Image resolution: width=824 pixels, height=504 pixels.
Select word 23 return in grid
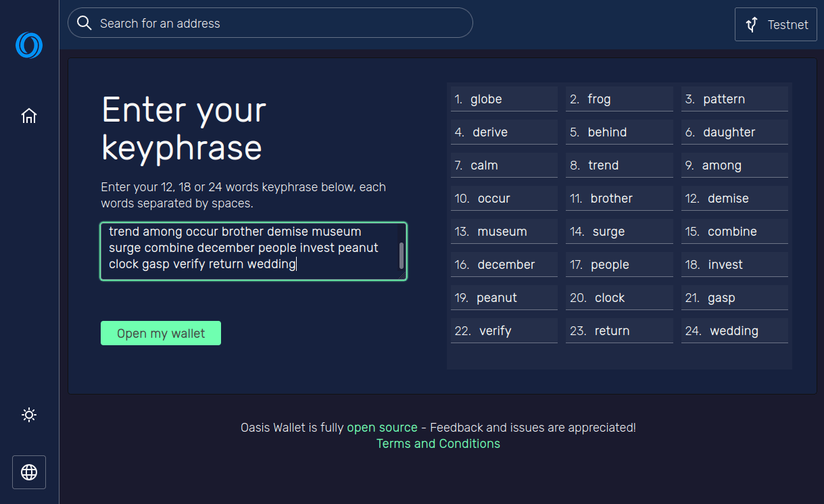(x=619, y=331)
